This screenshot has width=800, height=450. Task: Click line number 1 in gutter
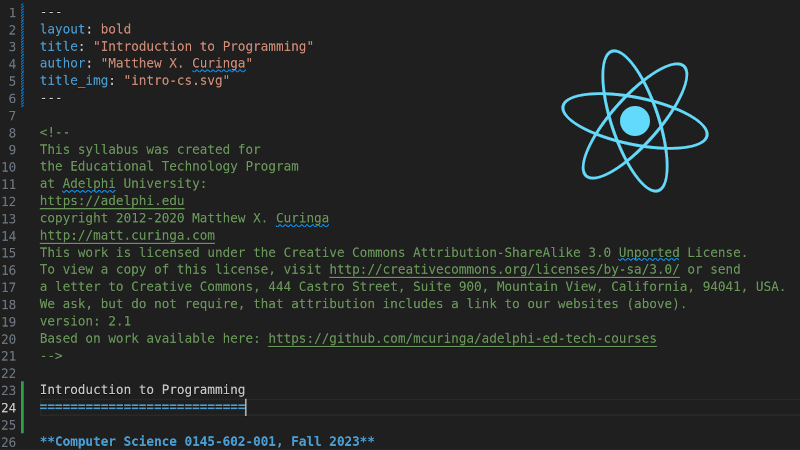click(12, 12)
